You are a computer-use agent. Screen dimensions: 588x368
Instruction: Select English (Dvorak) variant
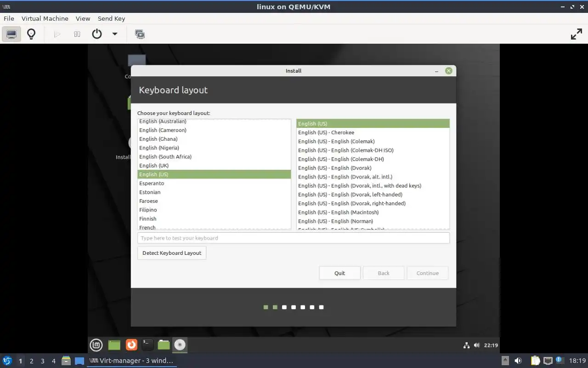(x=373, y=168)
